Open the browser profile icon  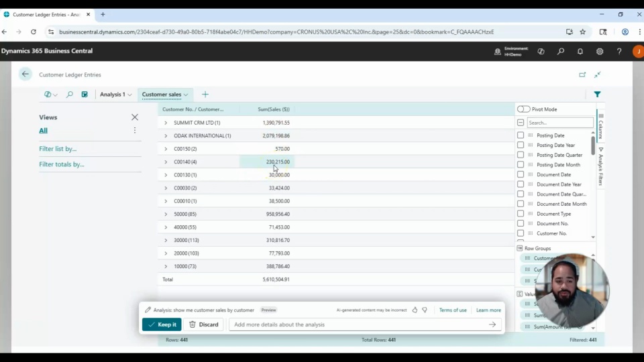point(625,32)
